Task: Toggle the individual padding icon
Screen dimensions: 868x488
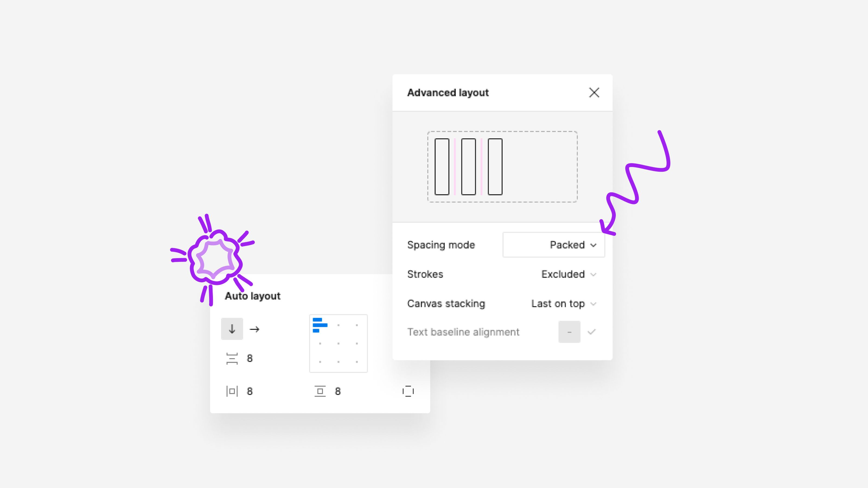Action: pos(408,391)
